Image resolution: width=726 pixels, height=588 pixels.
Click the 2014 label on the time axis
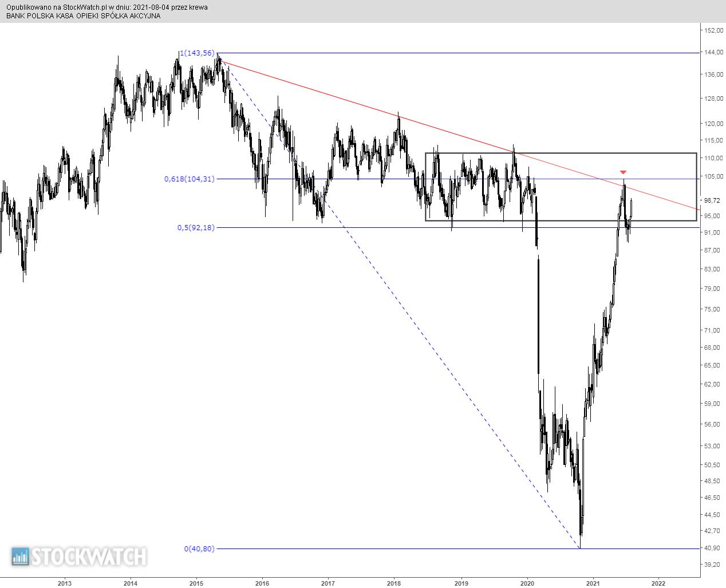130,583
